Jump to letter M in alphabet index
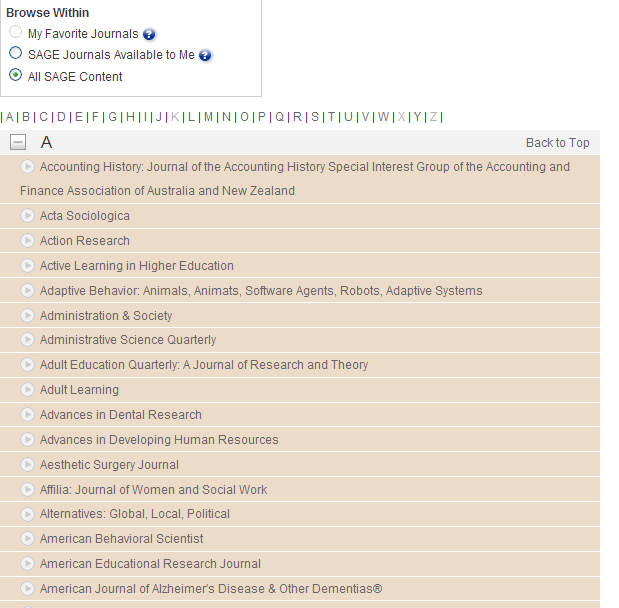The height and width of the screenshot is (608, 619). tap(208, 117)
